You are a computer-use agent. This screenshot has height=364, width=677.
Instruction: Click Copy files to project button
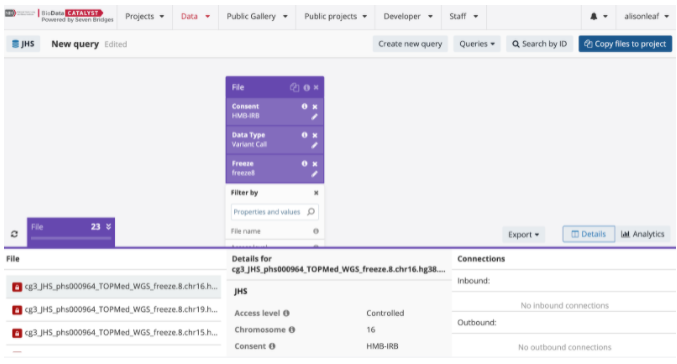click(625, 44)
